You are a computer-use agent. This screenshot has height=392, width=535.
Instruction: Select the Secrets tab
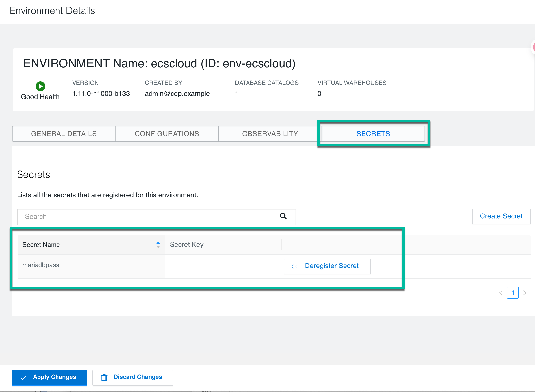tap(373, 134)
